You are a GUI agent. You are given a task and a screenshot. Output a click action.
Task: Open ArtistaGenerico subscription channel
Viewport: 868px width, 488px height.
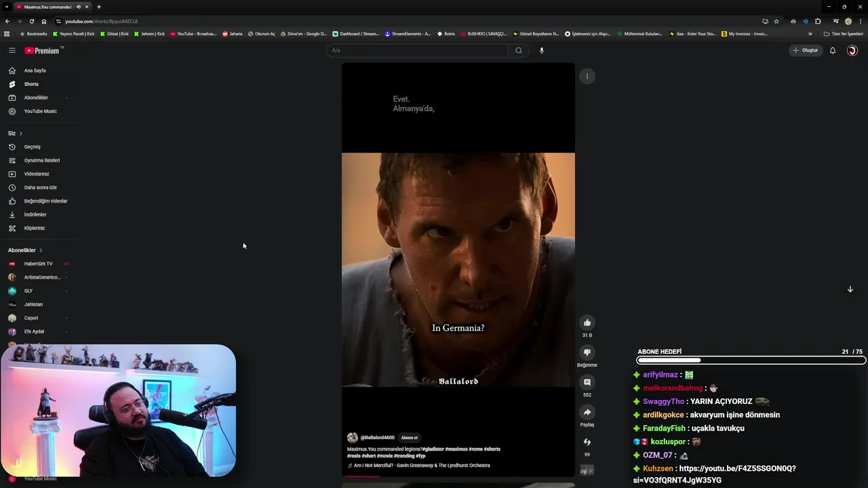[x=42, y=277]
